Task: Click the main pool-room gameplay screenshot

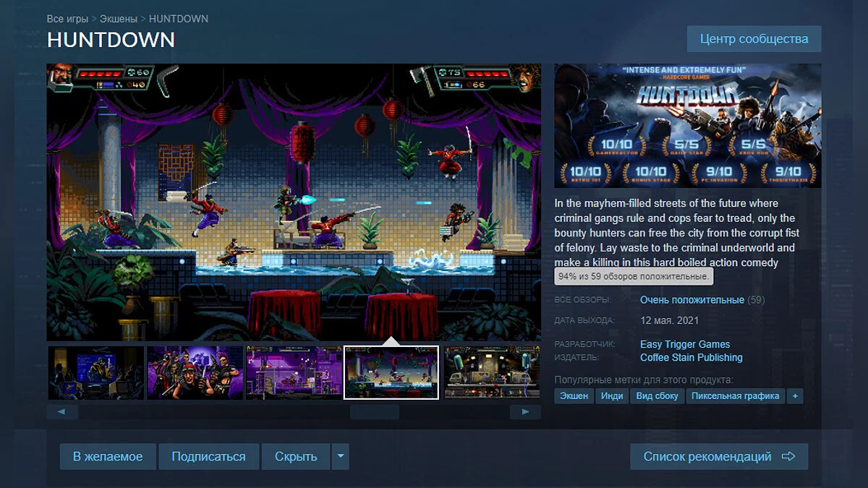Action: coord(294,202)
